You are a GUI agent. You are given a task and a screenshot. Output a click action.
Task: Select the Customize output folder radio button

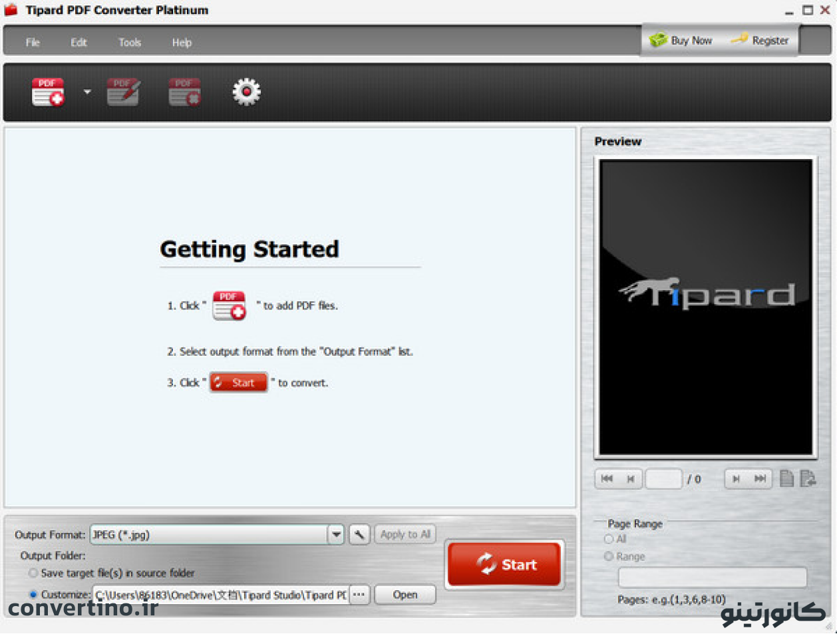33,594
